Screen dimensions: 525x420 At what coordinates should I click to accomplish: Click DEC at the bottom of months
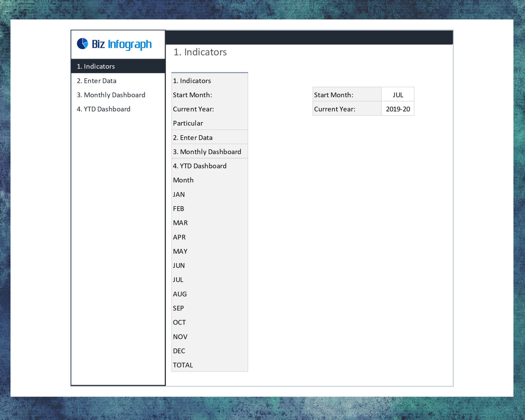click(x=179, y=351)
